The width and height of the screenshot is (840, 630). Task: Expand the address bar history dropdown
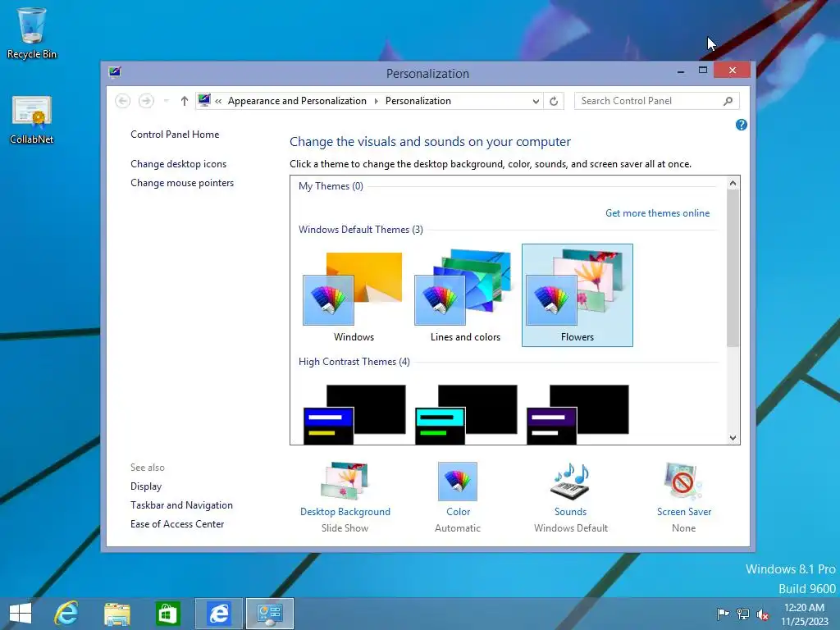tap(535, 101)
